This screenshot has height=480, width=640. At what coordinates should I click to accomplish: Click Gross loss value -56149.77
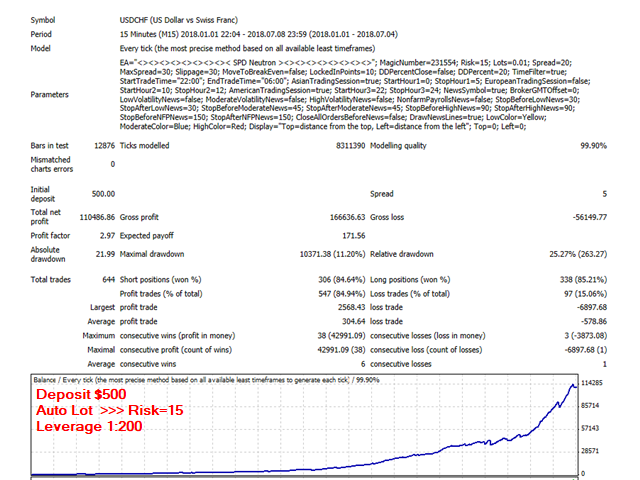tap(590, 217)
